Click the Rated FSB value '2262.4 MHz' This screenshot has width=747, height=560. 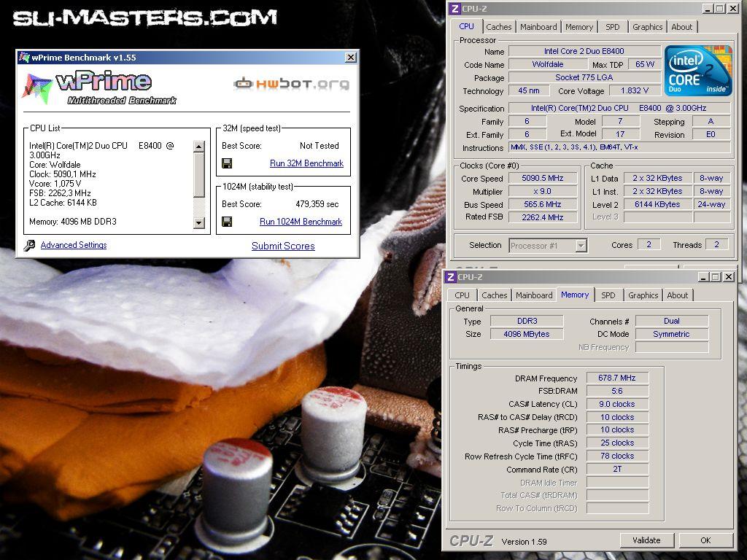[x=543, y=217]
